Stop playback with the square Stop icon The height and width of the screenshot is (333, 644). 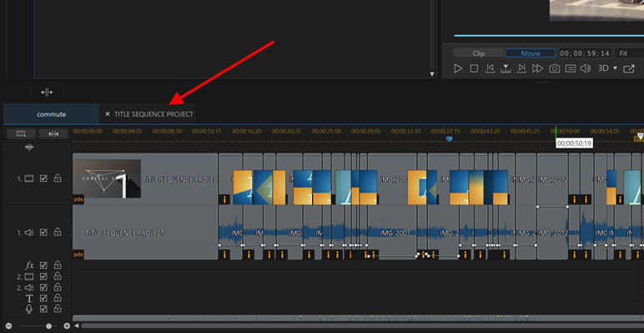coord(474,68)
